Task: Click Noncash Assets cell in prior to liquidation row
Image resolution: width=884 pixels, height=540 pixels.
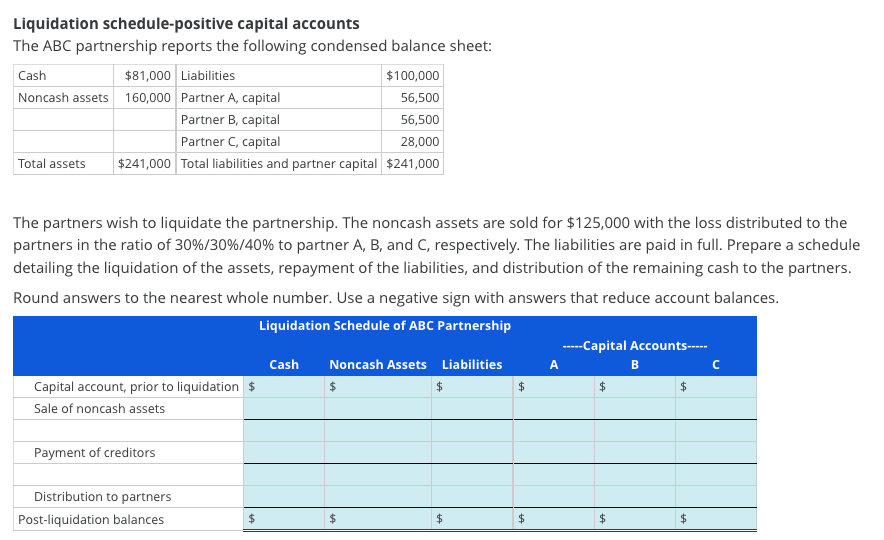Action: (x=378, y=387)
